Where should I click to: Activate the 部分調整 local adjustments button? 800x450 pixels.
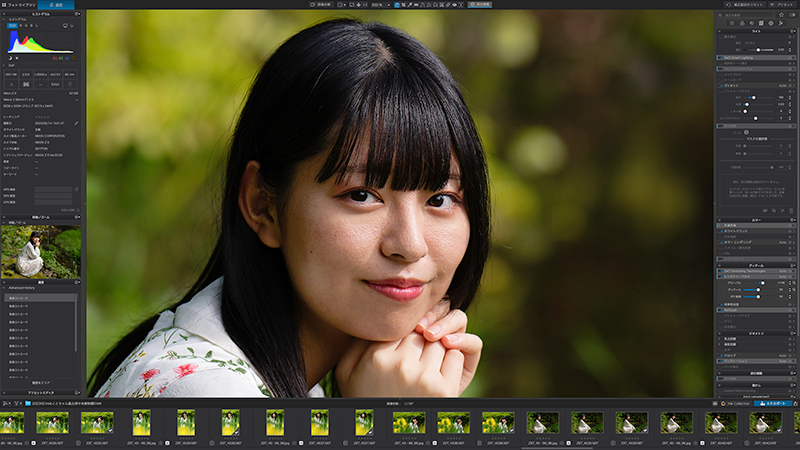(480, 5)
